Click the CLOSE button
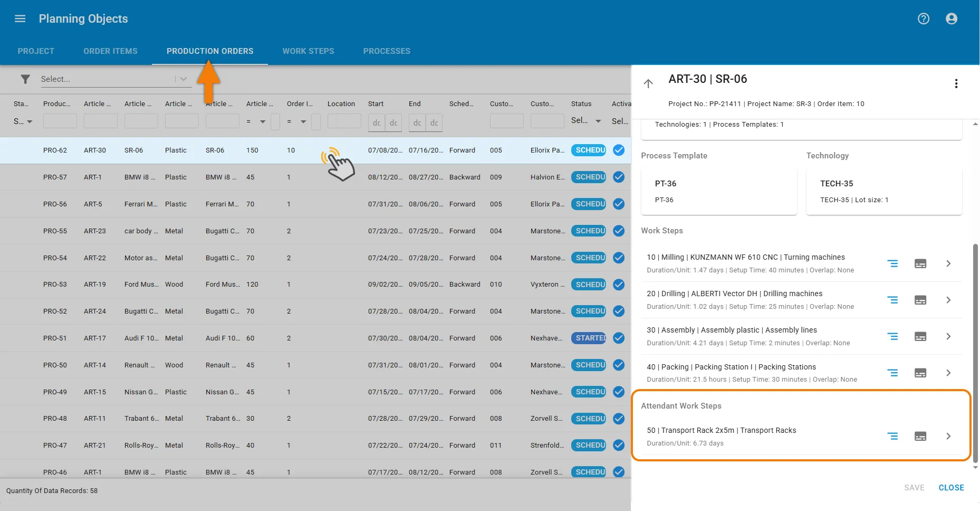This screenshot has height=511, width=980. [951, 488]
